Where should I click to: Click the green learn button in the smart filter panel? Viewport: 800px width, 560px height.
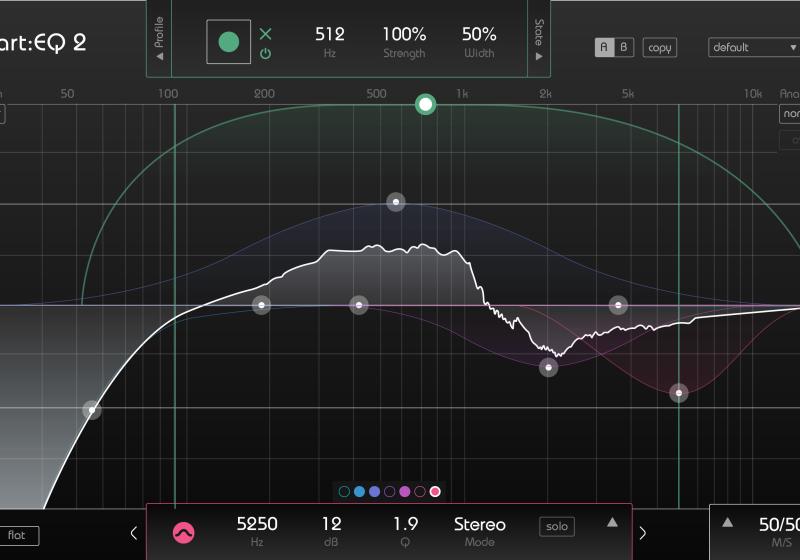tap(229, 42)
